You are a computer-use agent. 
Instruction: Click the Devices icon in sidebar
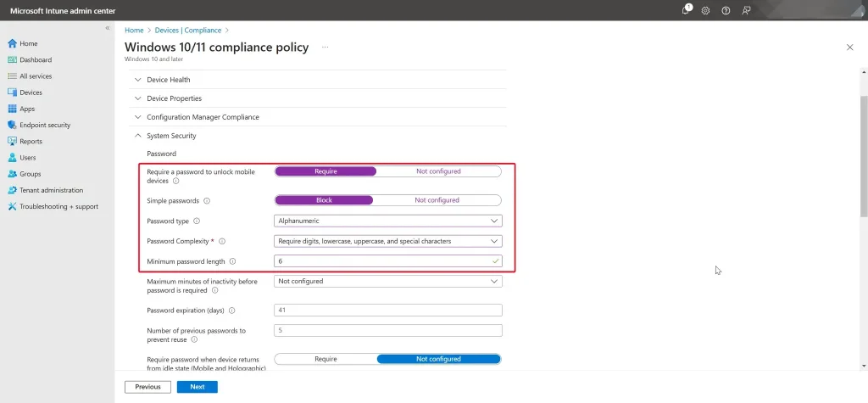click(x=12, y=92)
